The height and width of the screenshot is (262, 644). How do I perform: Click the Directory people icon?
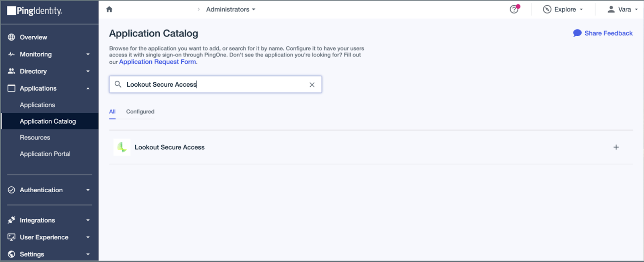(12, 71)
